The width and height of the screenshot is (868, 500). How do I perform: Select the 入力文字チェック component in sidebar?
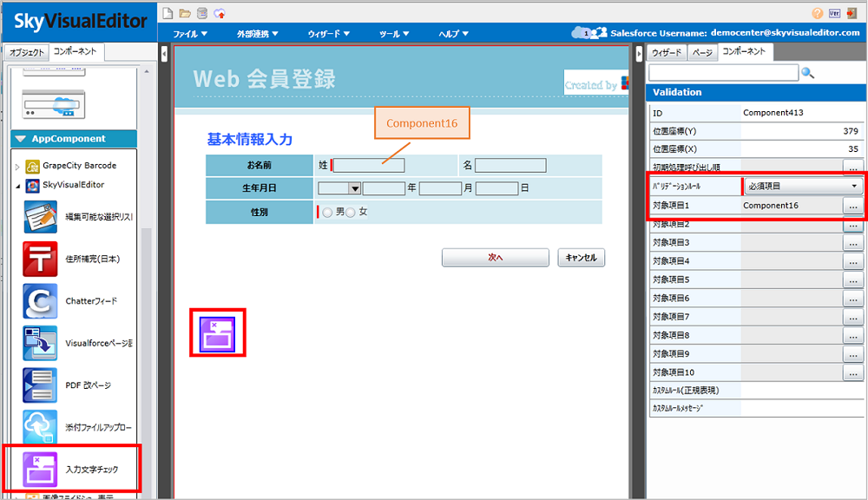(x=72, y=469)
